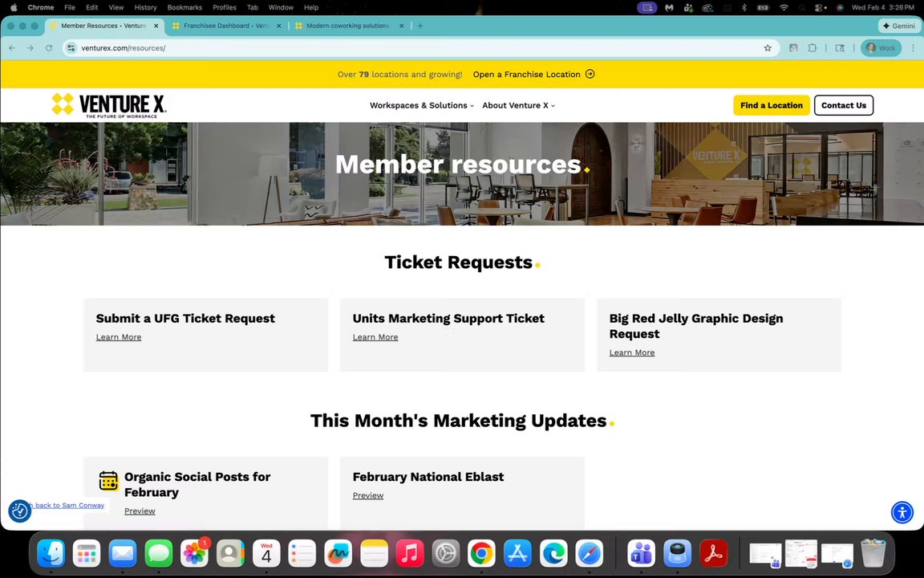This screenshot has height=578, width=924.
Task: Click the Venture X logo
Action: point(109,105)
